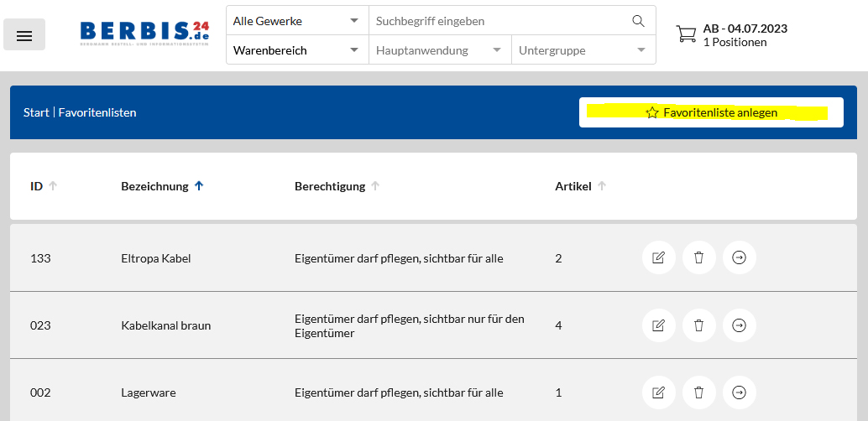
Task: Click ID 002 cell
Action: click(40, 393)
